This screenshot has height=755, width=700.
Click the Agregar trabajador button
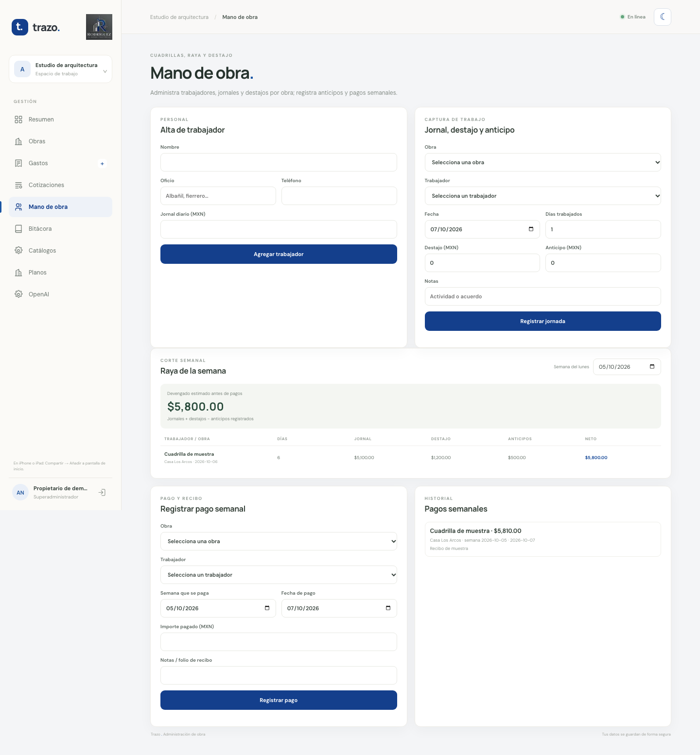[279, 254]
